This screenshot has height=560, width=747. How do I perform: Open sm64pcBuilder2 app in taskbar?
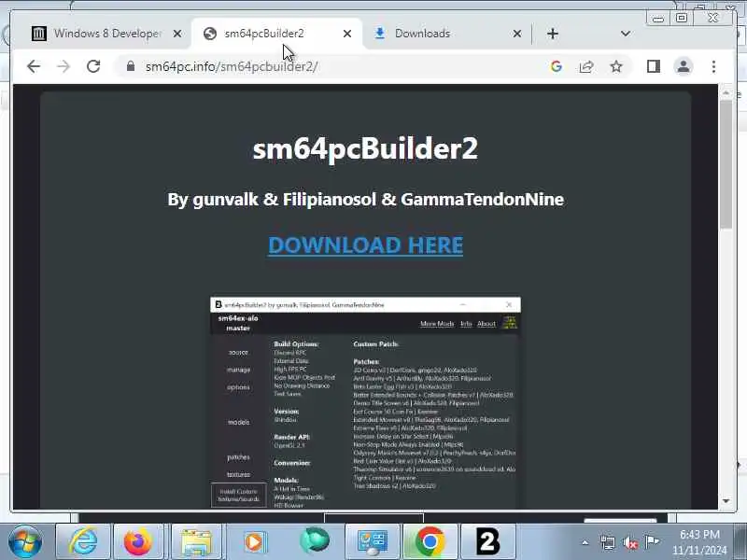tap(487, 541)
